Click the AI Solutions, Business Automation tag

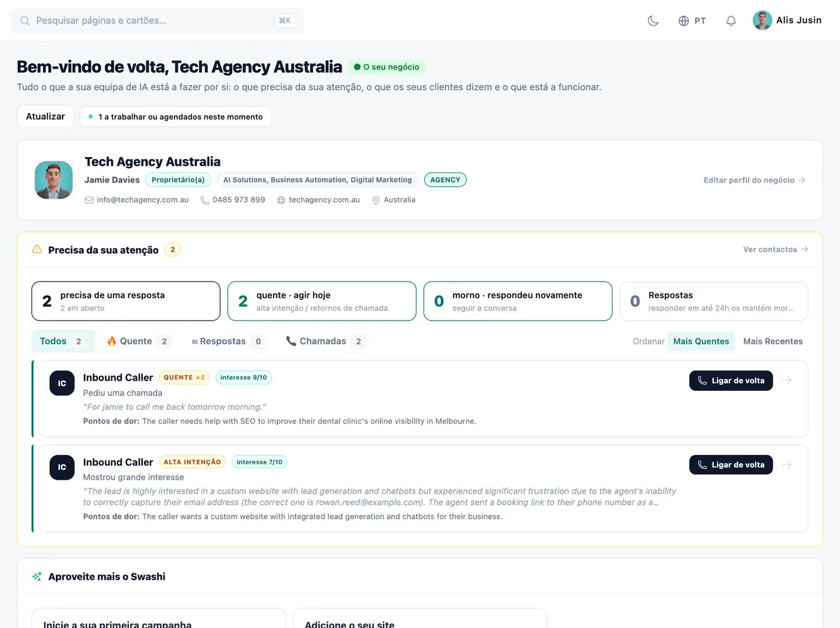tap(317, 180)
